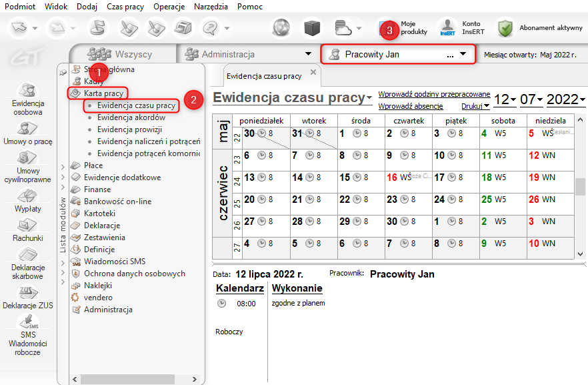
Task: Open SMS Wiadomości robocze sidebar icon
Action: pyautogui.click(x=28, y=335)
